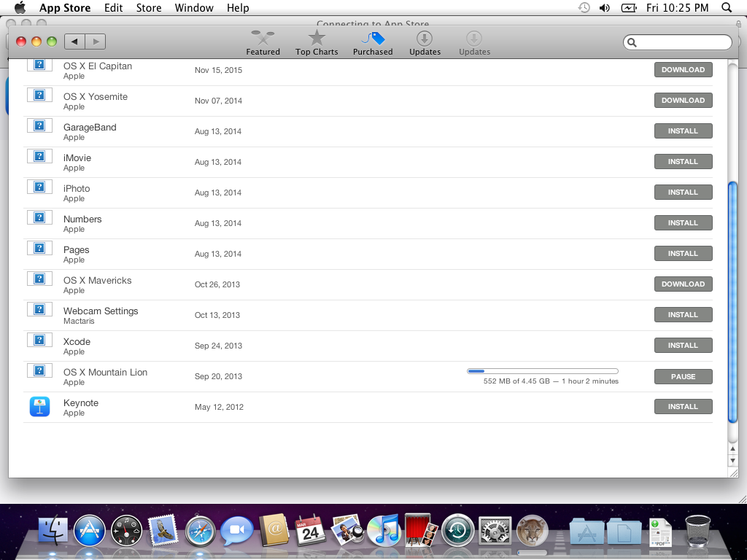Click the iPhoto row's app icon
Image resolution: width=747 pixels, height=560 pixels.
coord(39,187)
